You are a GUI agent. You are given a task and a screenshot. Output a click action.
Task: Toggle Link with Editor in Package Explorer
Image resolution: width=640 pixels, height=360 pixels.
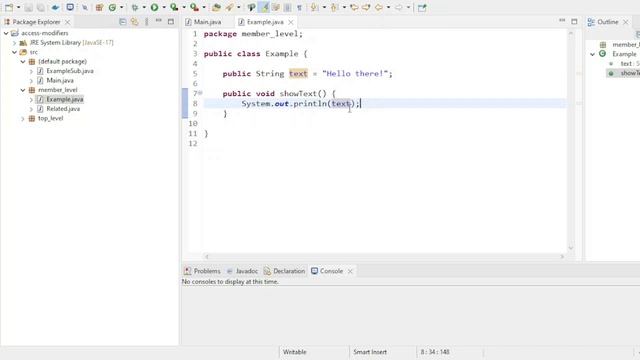(x=134, y=22)
